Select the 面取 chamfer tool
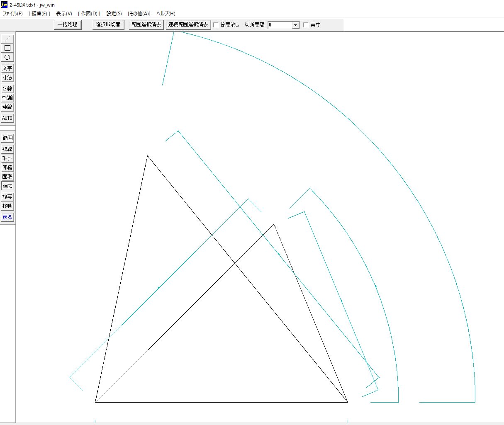The width and height of the screenshot is (504, 425). [x=7, y=177]
